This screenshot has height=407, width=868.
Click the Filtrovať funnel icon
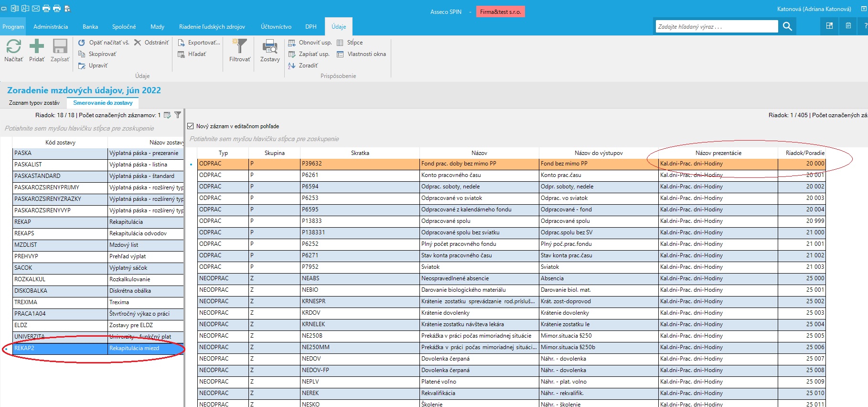coord(239,46)
